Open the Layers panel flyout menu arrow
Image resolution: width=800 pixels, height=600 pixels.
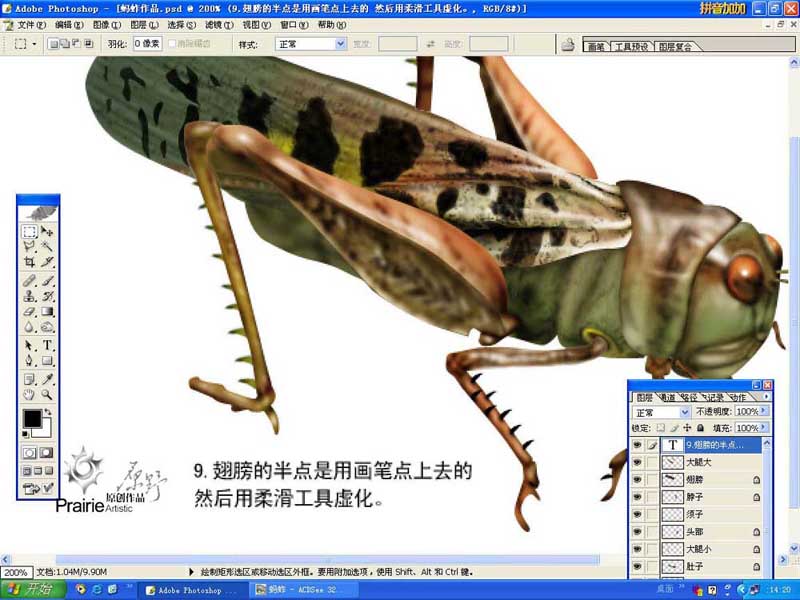coord(766,396)
